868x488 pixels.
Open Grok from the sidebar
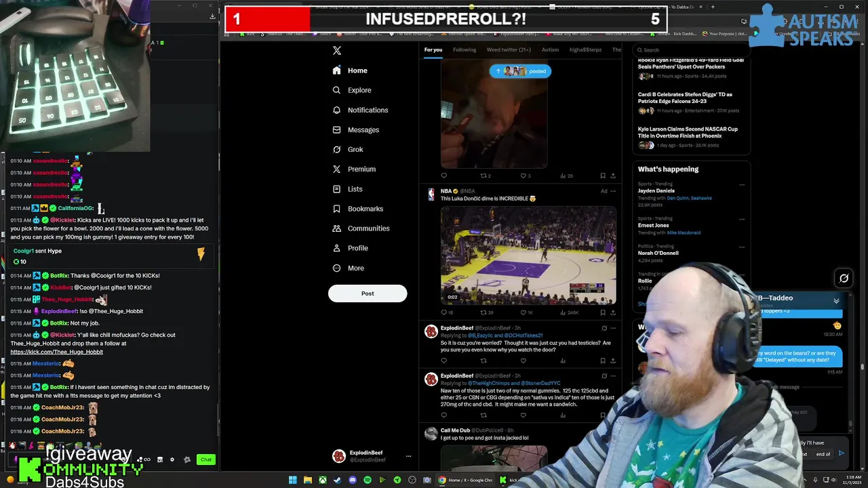pyautogui.click(x=348, y=149)
